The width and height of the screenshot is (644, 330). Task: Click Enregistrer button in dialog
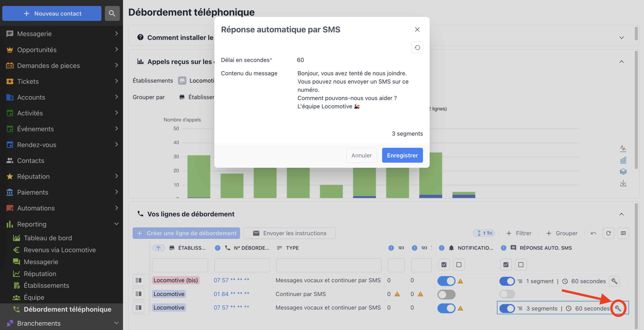pos(402,155)
